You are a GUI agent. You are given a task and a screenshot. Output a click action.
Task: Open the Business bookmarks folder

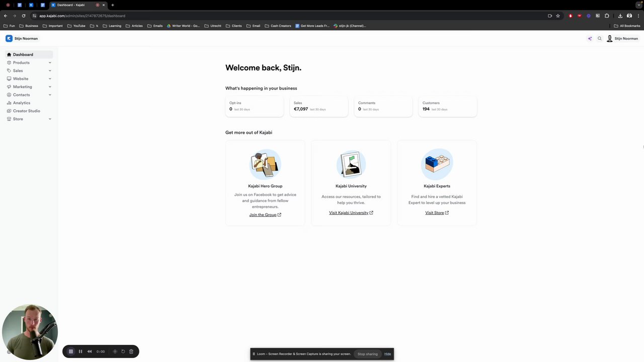[x=29, y=26]
